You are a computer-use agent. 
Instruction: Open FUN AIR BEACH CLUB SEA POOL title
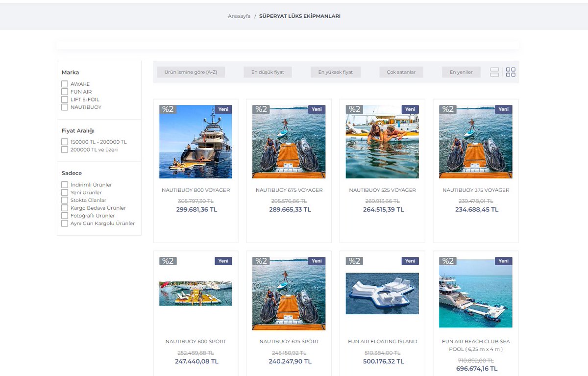(x=476, y=345)
